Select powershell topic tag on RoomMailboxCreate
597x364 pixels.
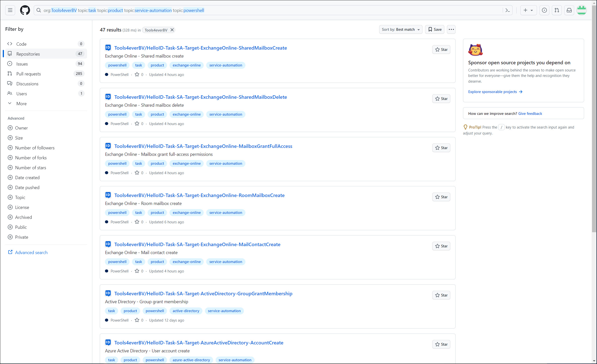tap(117, 213)
